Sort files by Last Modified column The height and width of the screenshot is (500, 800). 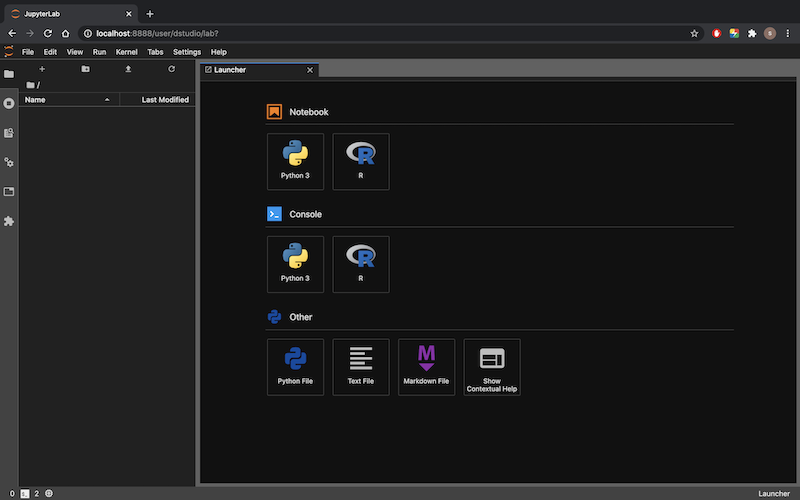[158, 99]
